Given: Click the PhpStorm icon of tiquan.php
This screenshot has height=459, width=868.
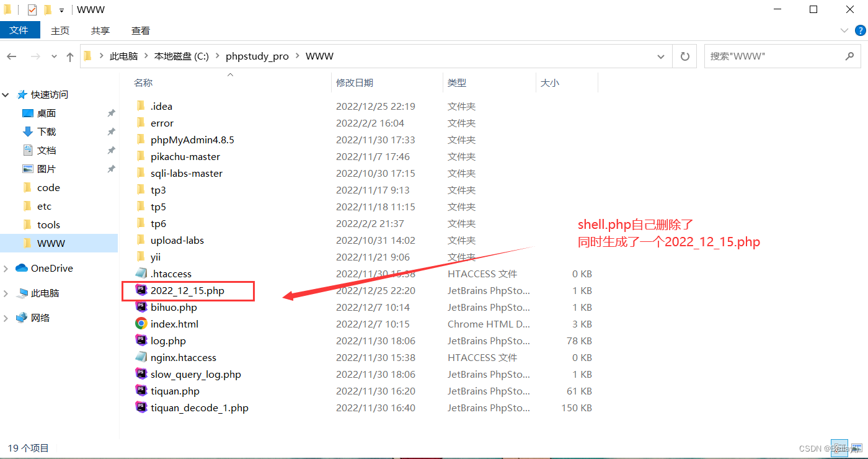Looking at the screenshot, I should tap(141, 390).
